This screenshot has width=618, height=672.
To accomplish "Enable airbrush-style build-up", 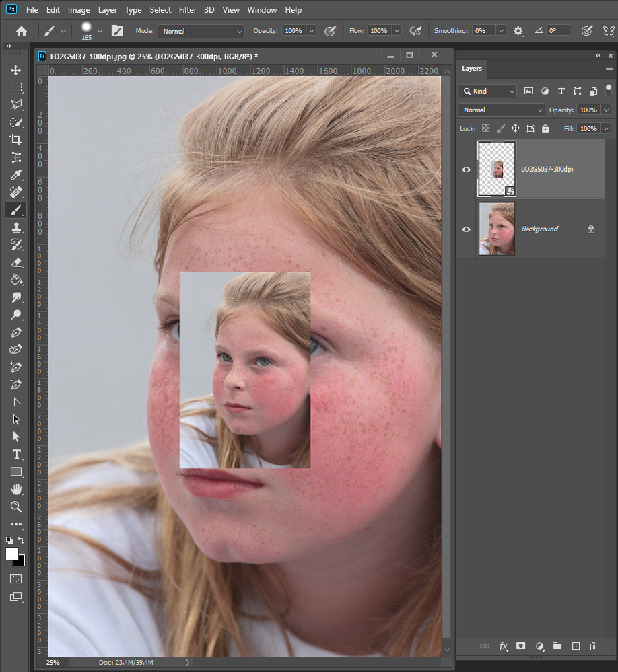I will pyautogui.click(x=415, y=31).
